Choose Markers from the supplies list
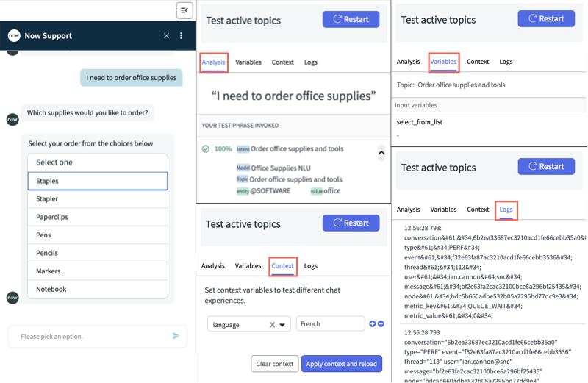This screenshot has width=588, height=383. click(x=98, y=271)
